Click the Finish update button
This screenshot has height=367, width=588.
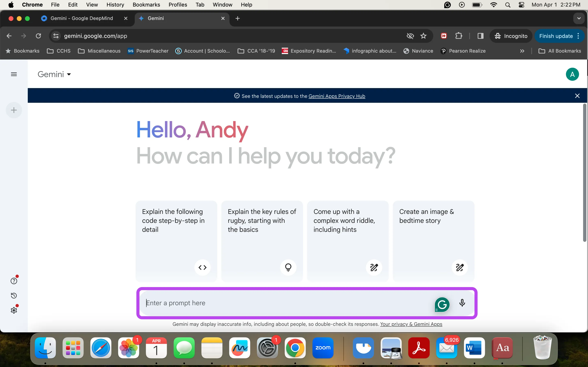pos(556,36)
